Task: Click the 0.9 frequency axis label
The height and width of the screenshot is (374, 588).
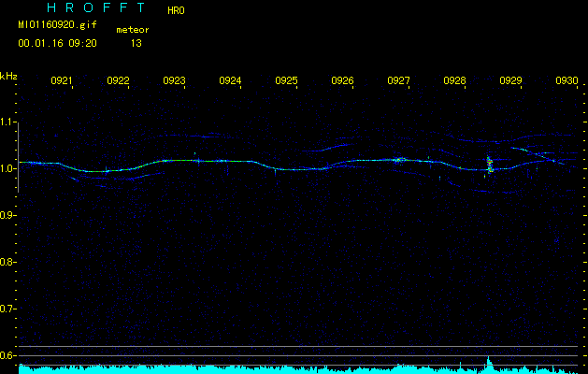Action: pos(8,215)
